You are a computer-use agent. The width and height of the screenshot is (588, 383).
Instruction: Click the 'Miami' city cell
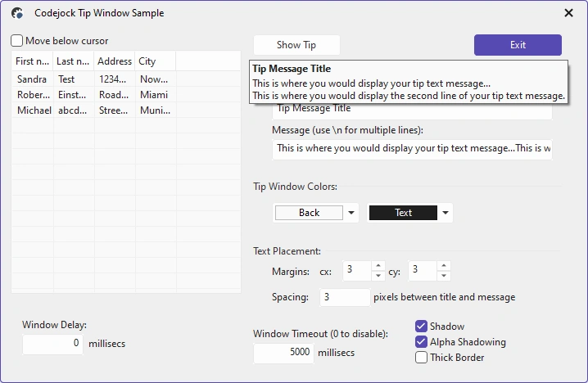click(x=154, y=95)
